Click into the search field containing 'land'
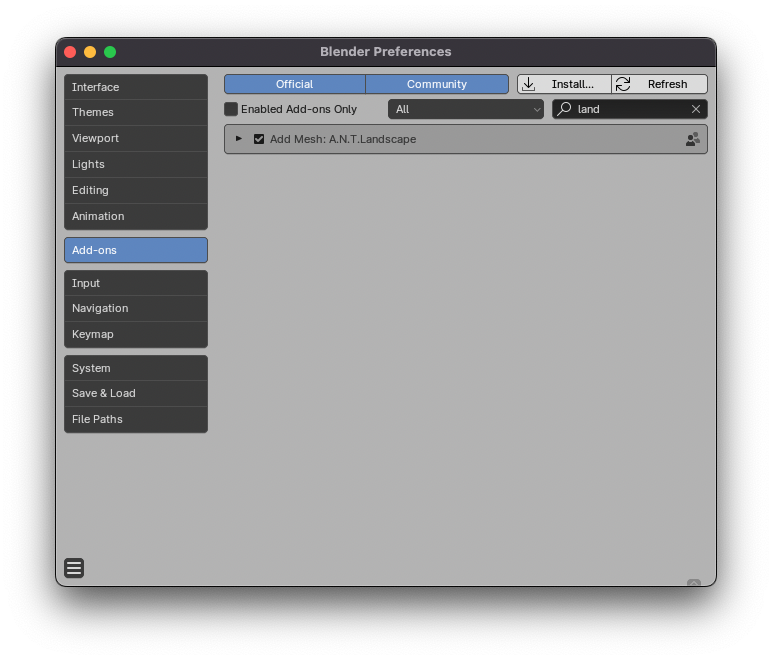 pyautogui.click(x=630, y=109)
